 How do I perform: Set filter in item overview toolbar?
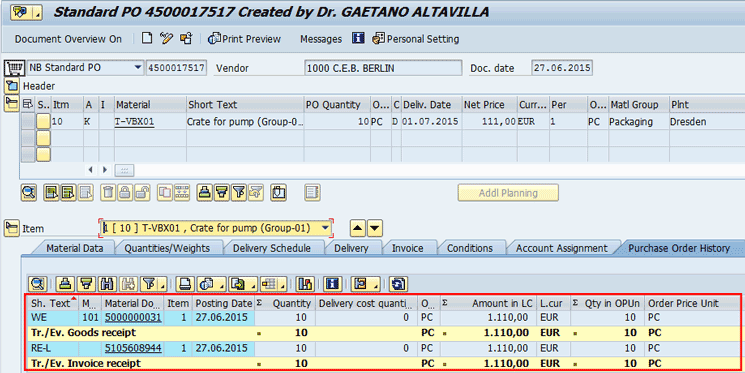pyautogui.click(x=239, y=192)
